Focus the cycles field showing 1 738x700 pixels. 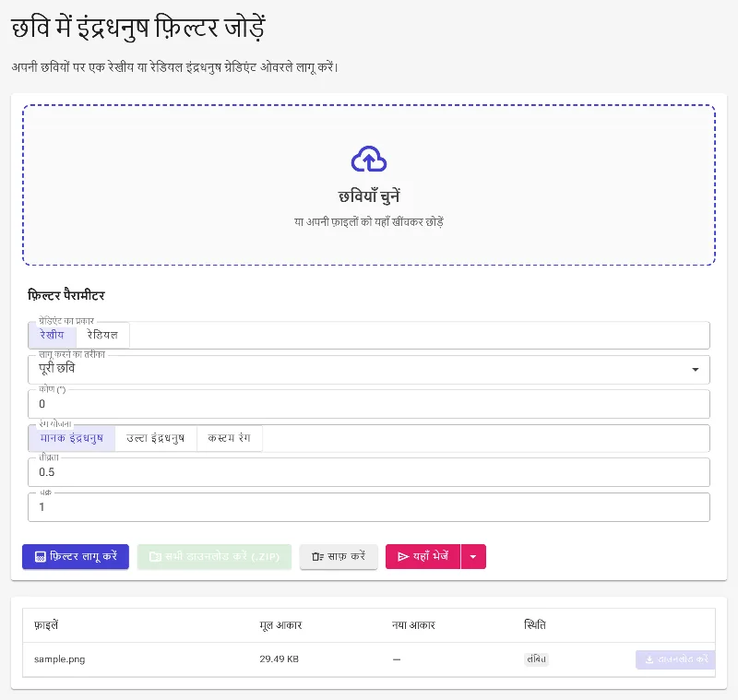(368, 506)
